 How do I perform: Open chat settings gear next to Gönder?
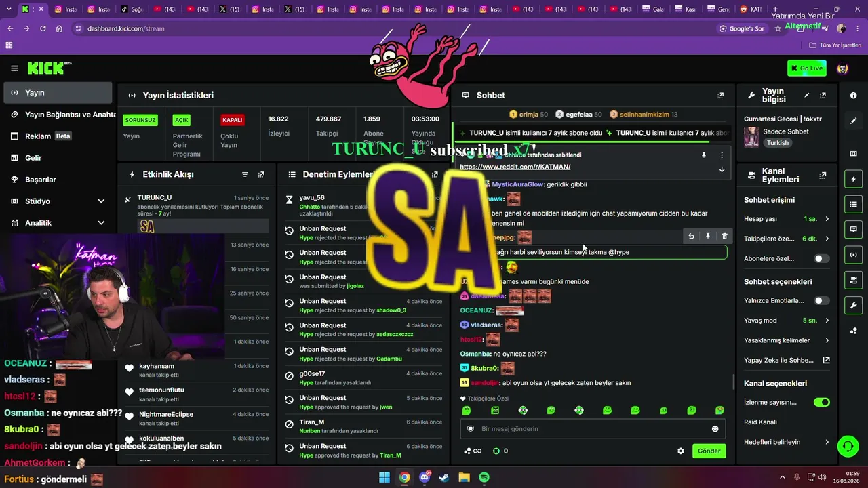681,451
